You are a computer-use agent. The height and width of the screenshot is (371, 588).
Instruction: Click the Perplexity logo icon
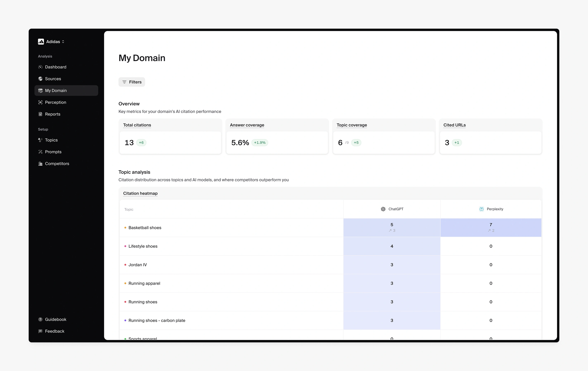(x=481, y=209)
